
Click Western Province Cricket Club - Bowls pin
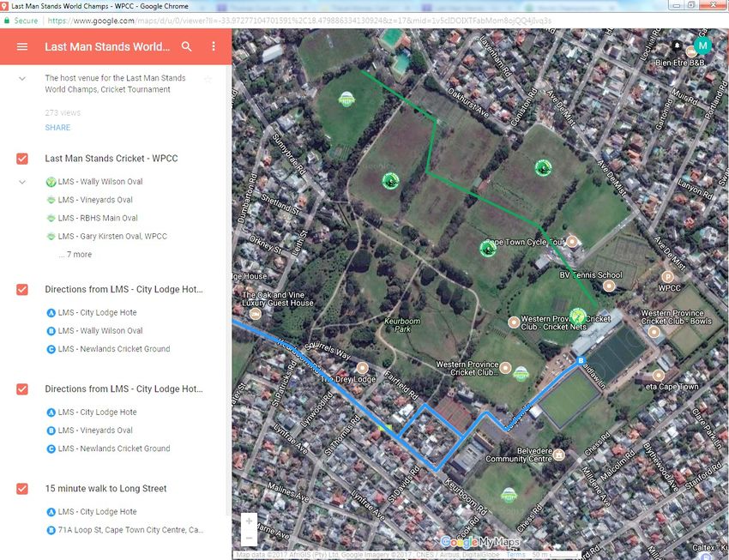[654, 332]
